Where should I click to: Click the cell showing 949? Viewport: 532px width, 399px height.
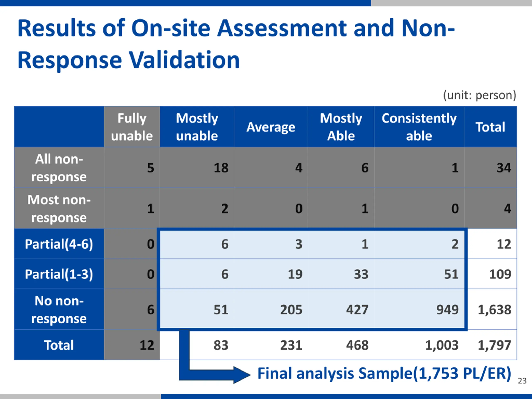click(x=447, y=309)
